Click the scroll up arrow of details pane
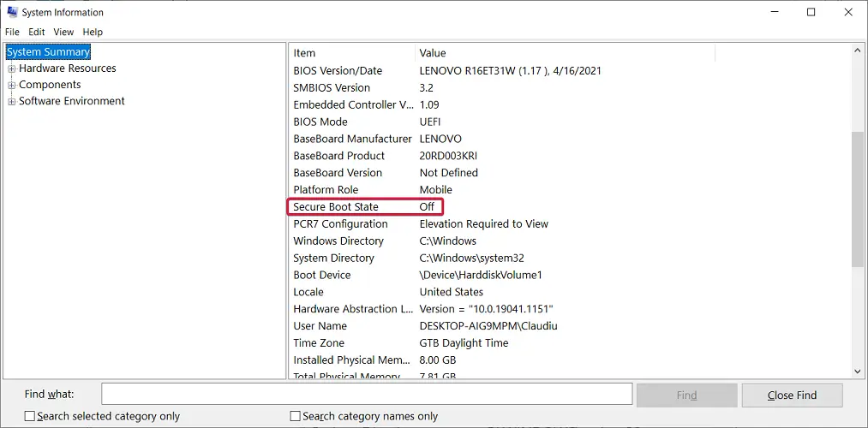868x428 pixels. (x=858, y=51)
